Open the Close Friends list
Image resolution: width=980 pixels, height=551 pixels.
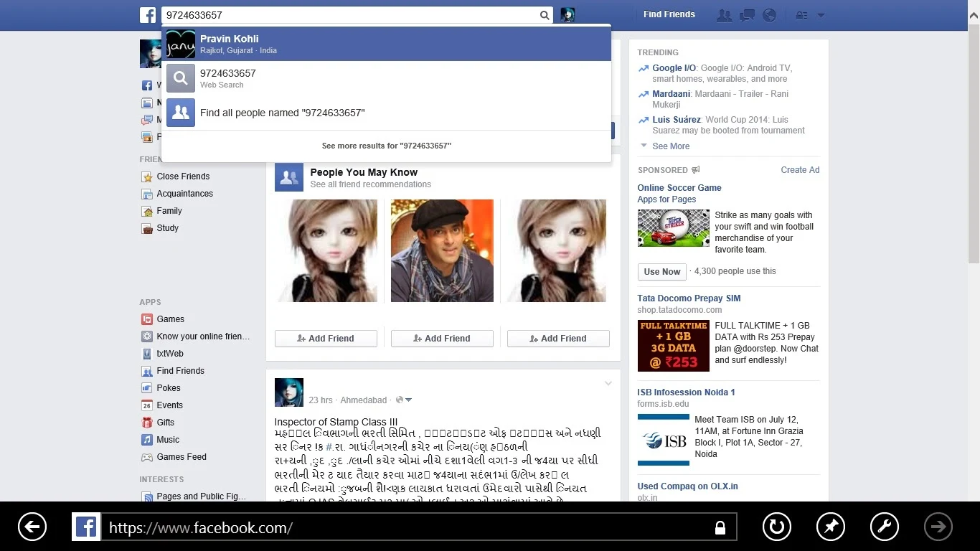(x=183, y=176)
